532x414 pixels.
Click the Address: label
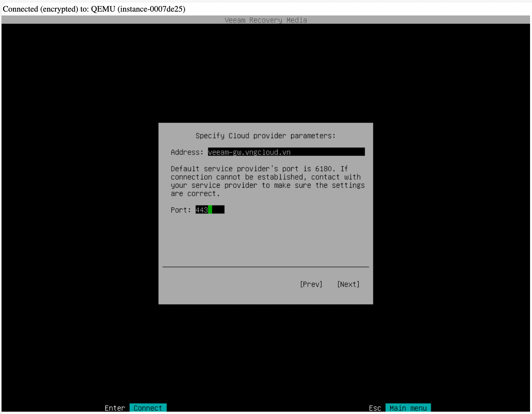click(187, 152)
